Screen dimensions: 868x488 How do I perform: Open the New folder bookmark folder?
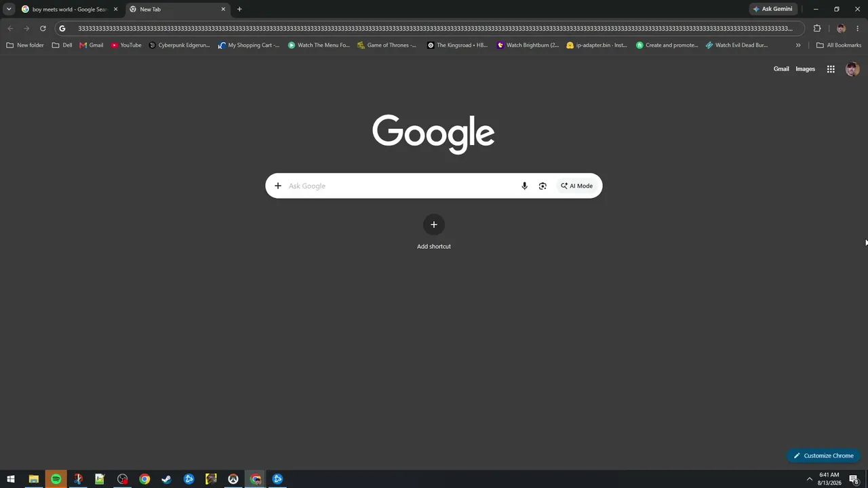[x=25, y=45]
